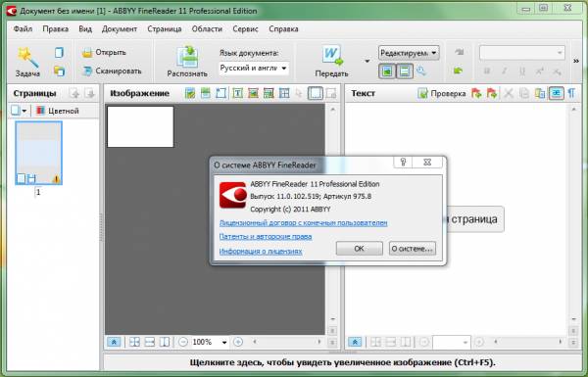Click the Открыть open file button
Screen dimensions: 588x377
104,52
